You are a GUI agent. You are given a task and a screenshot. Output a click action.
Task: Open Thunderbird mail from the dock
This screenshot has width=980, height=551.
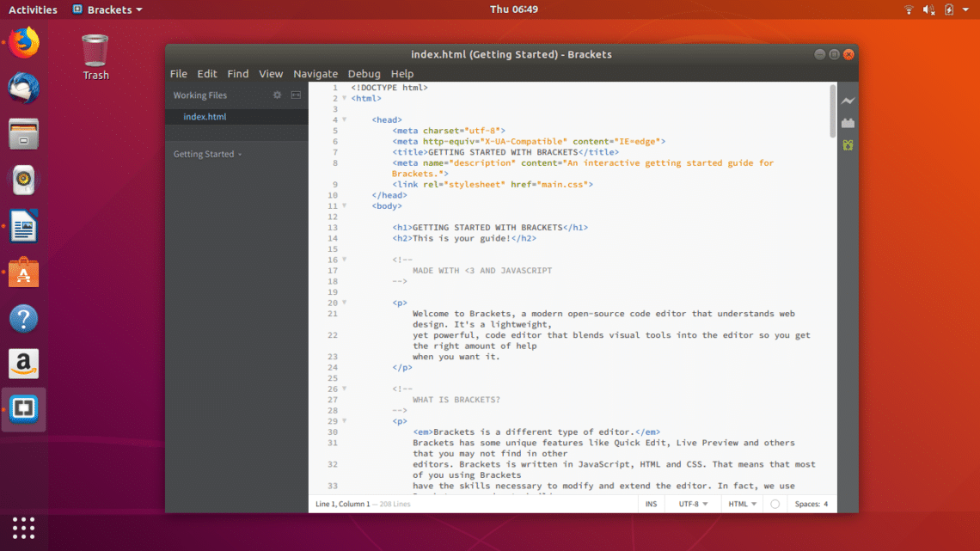(24, 89)
